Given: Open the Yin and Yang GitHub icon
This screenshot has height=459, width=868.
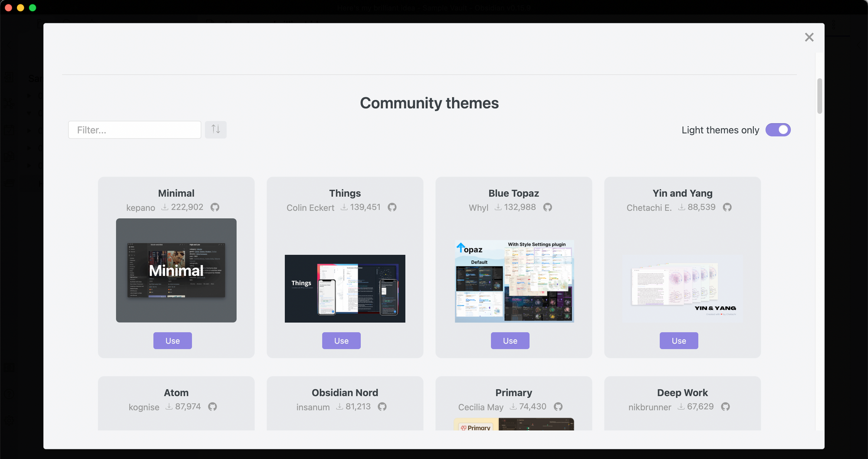Looking at the screenshot, I should click(x=727, y=207).
